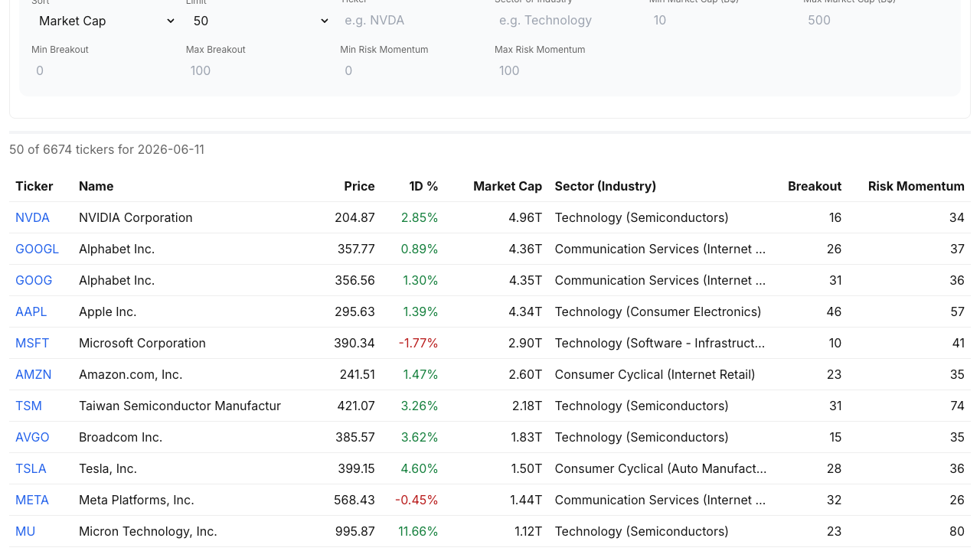Focus the Max Market Cap input

tap(877, 21)
